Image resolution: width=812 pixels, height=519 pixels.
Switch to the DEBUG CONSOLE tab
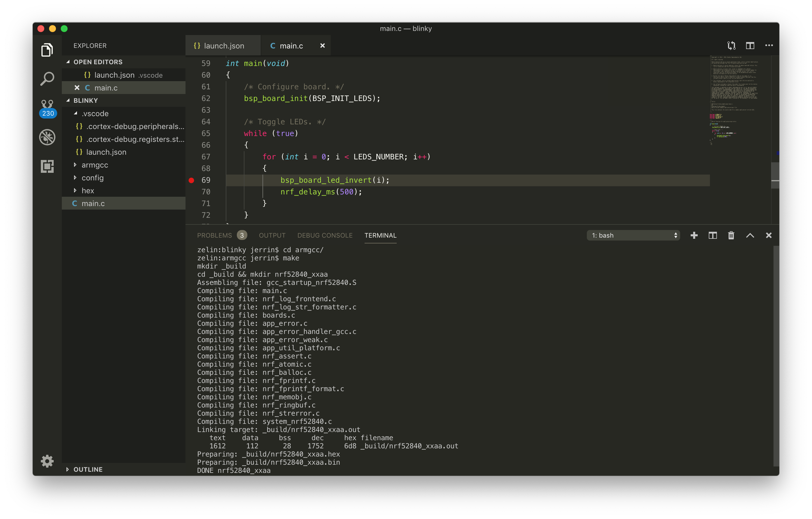(x=325, y=235)
